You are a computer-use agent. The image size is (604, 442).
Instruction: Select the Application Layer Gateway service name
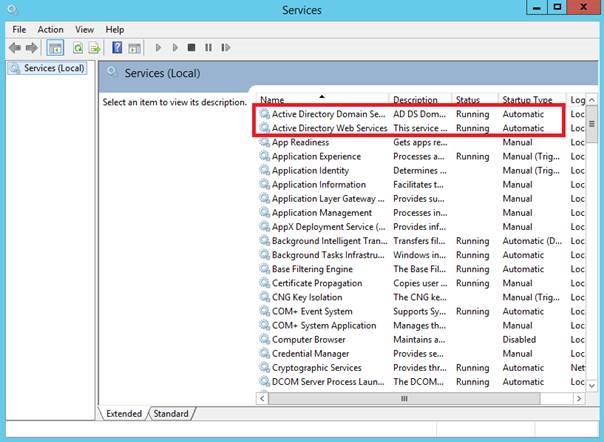point(328,198)
